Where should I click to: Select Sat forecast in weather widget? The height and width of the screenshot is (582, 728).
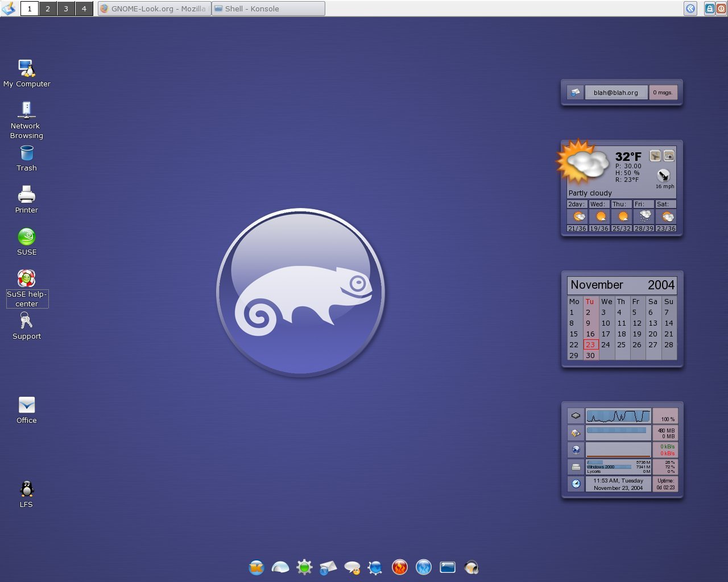point(665,216)
